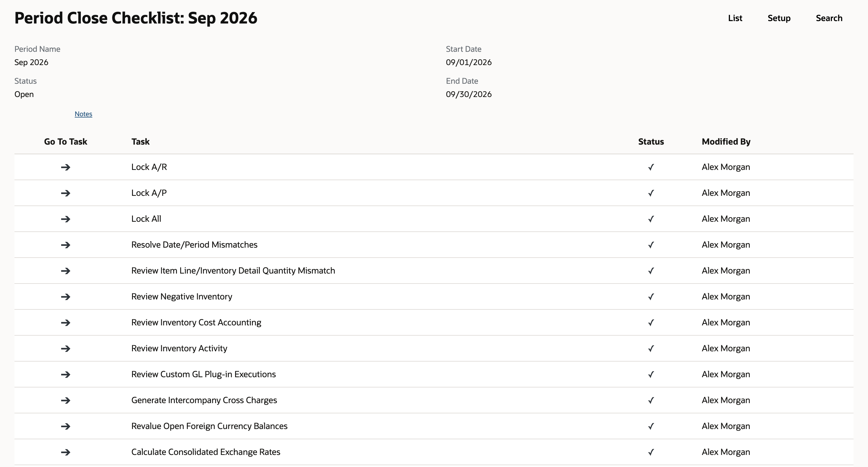
Task: Click the Status column header
Action: [x=651, y=142]
